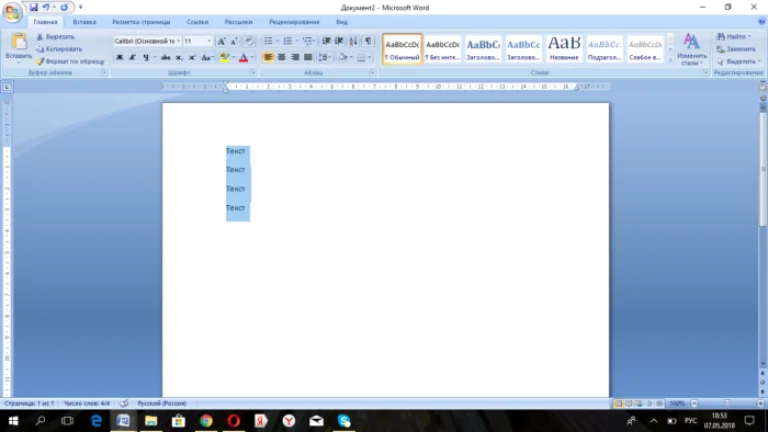Toggle underline (Ч) formatting
This screenshot has width=768, height=432.
coord(145,57)
